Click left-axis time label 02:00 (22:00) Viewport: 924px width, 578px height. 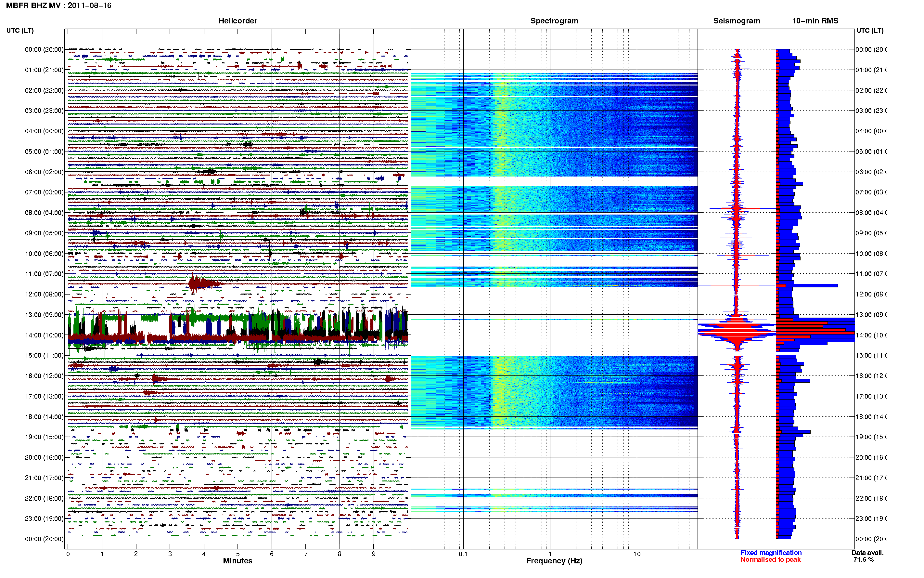(x=44, y=90)
